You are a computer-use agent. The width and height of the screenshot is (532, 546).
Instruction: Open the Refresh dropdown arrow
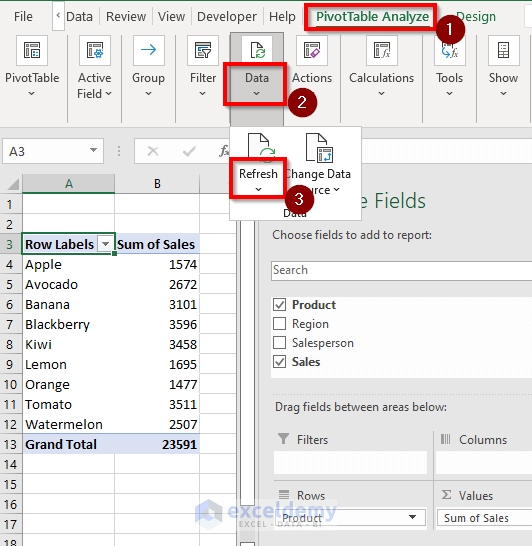tap(258, 190)
